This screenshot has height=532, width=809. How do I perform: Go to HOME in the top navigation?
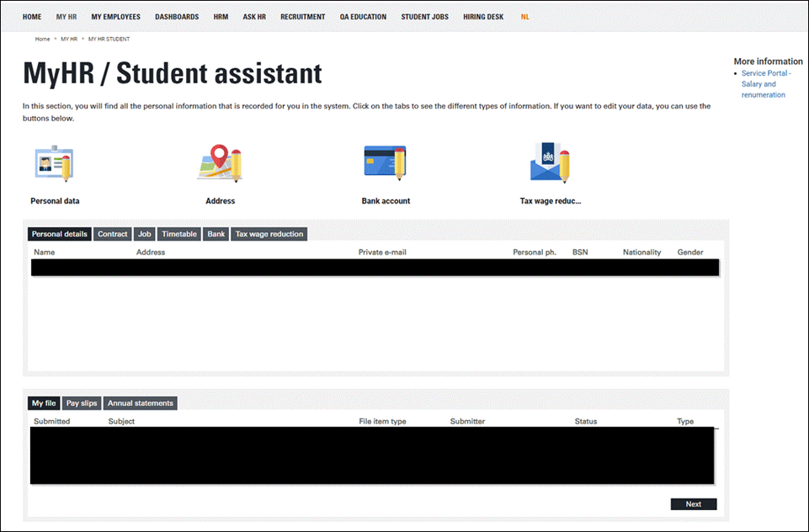pos(32,17)
